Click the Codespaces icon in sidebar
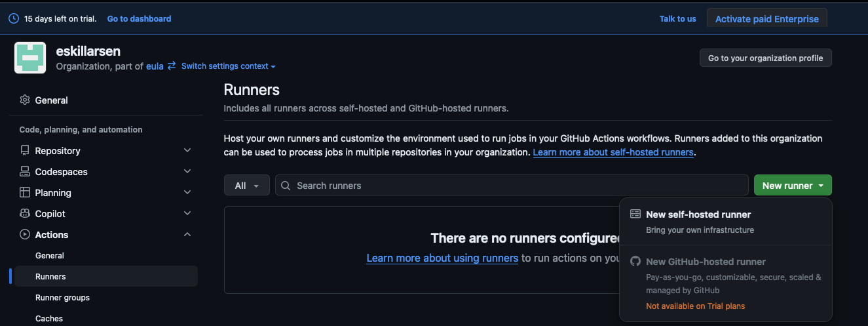Image resolution: width=868 pixels, height=326 pixels. click(x=25, y=172)
